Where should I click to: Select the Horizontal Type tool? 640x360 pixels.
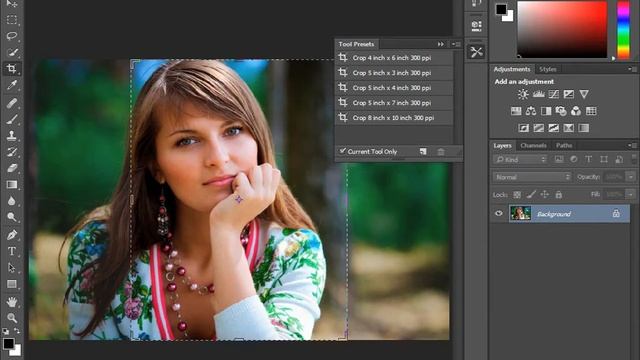pos(12,251)
